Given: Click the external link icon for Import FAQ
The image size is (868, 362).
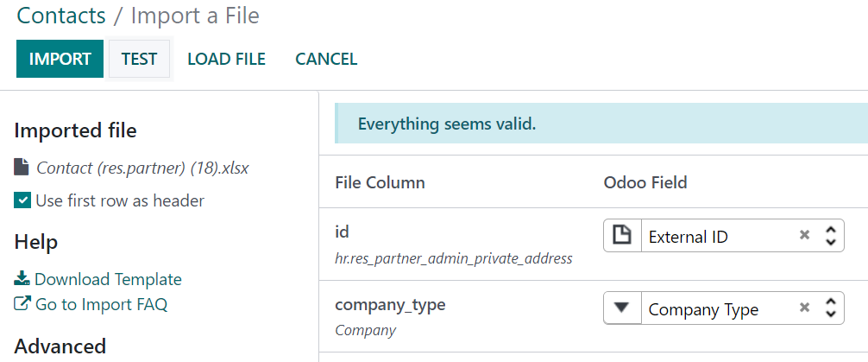Looking at the screenshot, I should (x=22, y=304).
